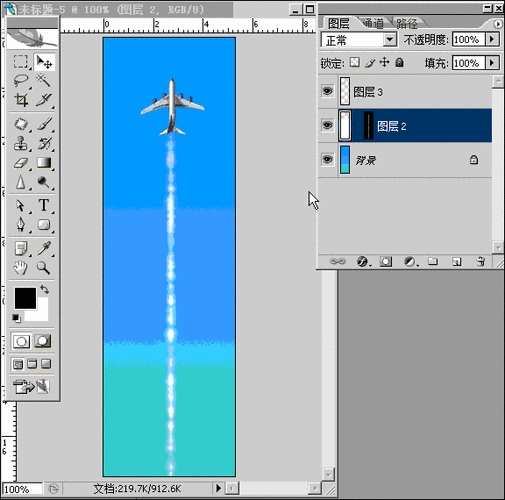Add a layer style
Screen dimensions: 505x500
coord(363,262)
